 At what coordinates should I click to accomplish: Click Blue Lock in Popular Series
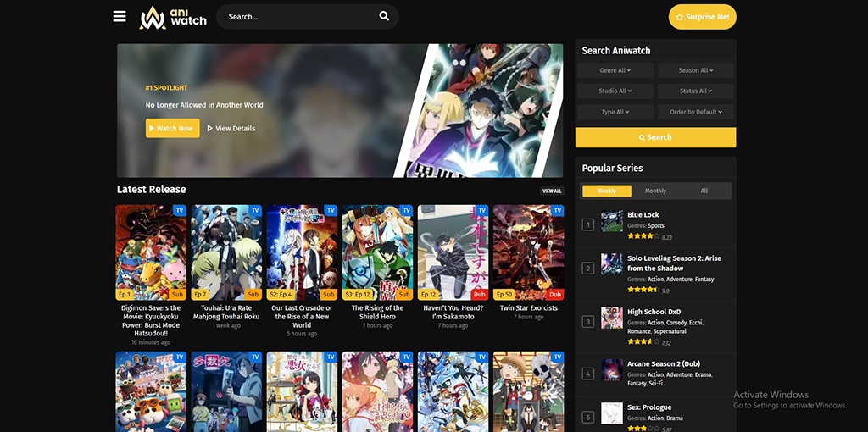[x=643, y=214]
